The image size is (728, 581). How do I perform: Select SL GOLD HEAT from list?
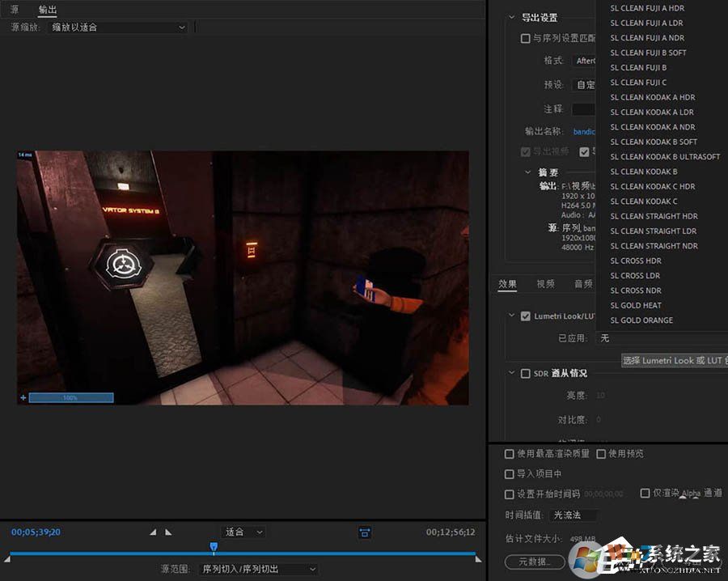tap(636, 305)
